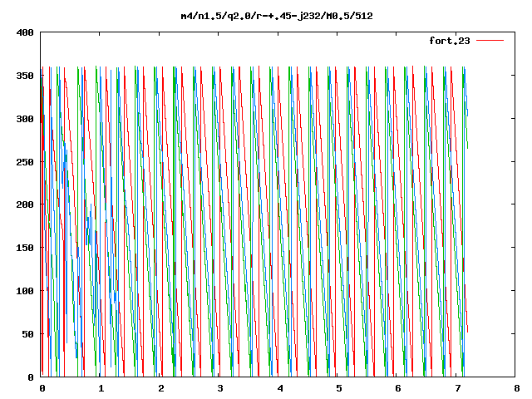This screenshot has height=399, width=532.
Task: Select the y-axis label 250
Action: [x=25, y=162]
